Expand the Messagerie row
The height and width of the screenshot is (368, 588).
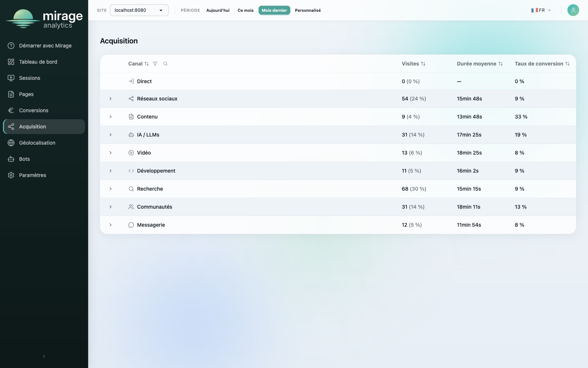(110, 225)
